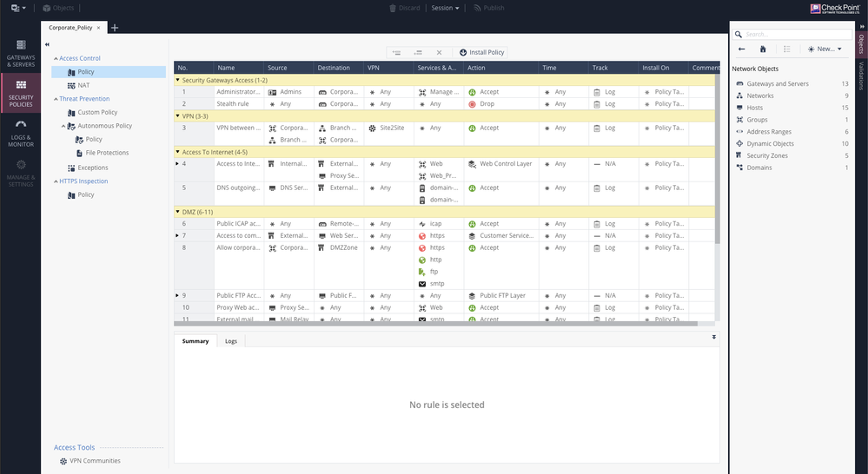The image size is (868, 474).
Task: Click the Install Policy button
Action: [480, 52]
